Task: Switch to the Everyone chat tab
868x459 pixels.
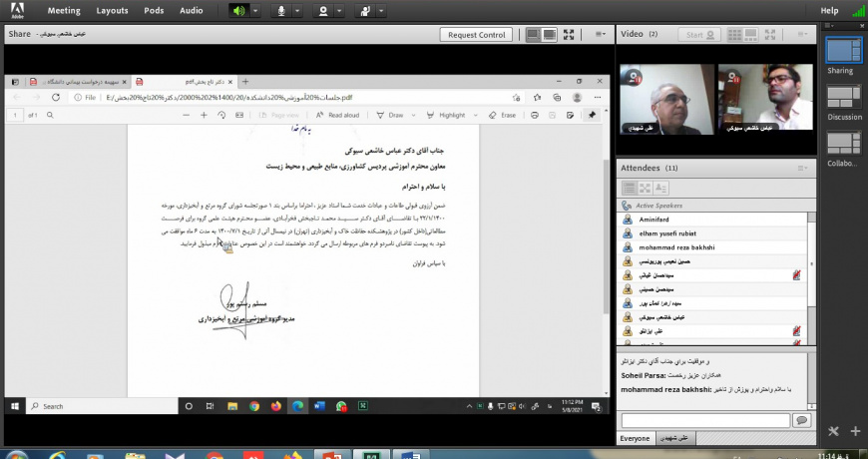Action: coord(635,438)
